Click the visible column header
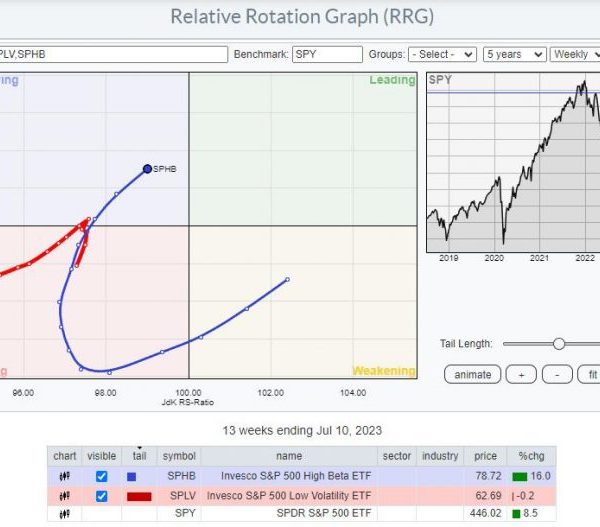 pyautogui.click(x=101, y=456)
